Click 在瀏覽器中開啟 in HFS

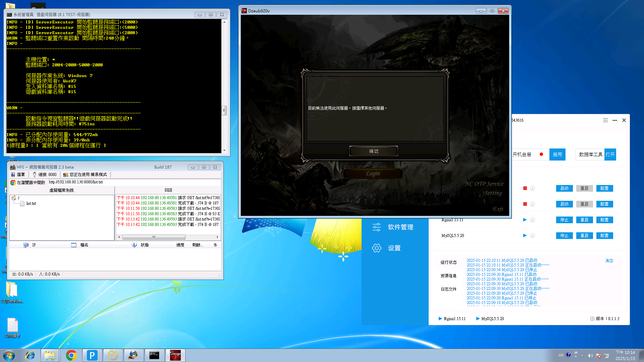click(28, 183)
